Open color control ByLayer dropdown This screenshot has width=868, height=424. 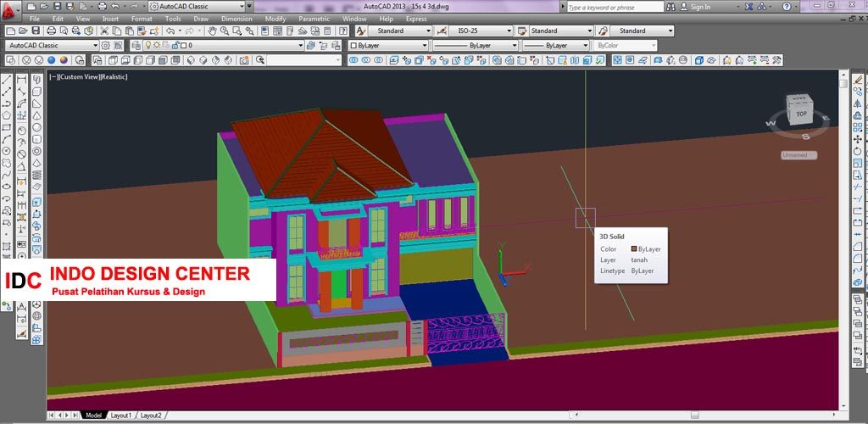coord(388,46)
